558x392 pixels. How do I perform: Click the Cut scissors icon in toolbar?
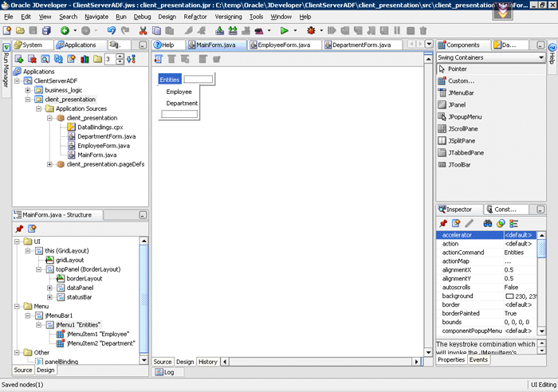[x=143, y=30]
